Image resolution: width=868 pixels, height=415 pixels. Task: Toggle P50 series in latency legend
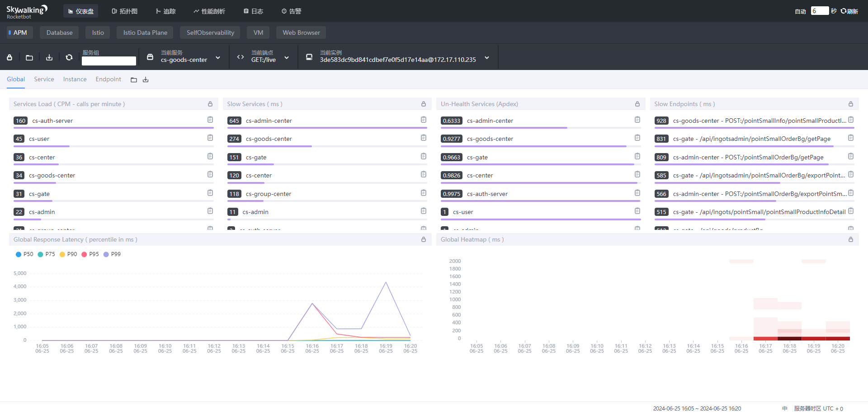point(24,254)
